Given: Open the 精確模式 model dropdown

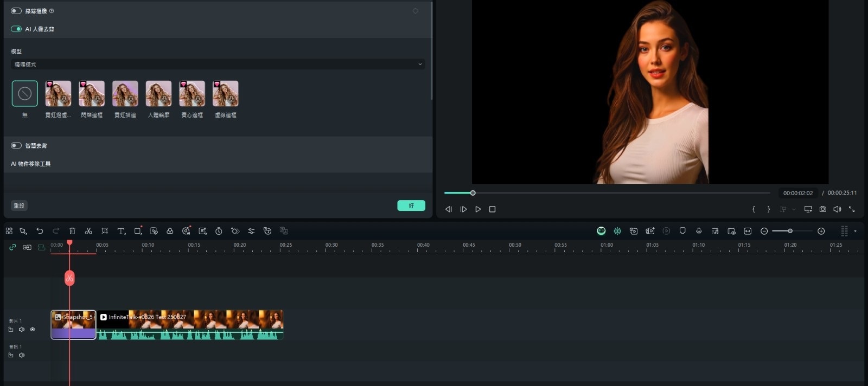Looking at the screenshot, I should coord(217,64).
